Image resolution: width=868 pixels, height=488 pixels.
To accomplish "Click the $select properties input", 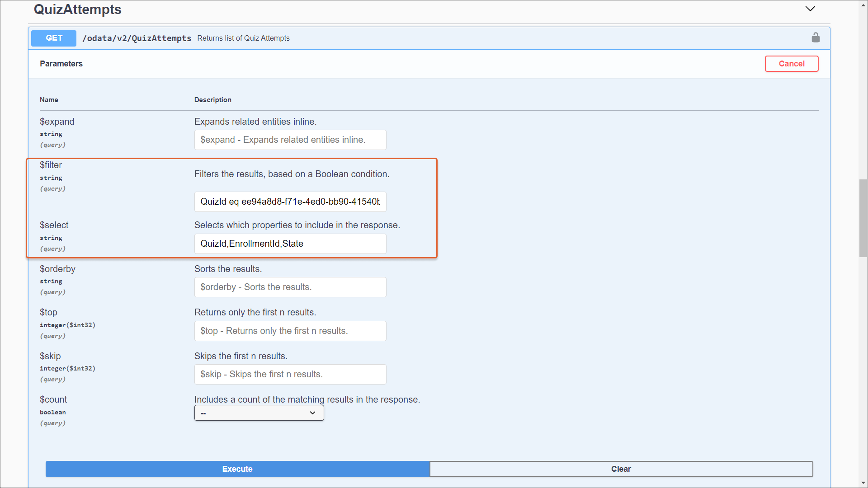I will [290, 244].
